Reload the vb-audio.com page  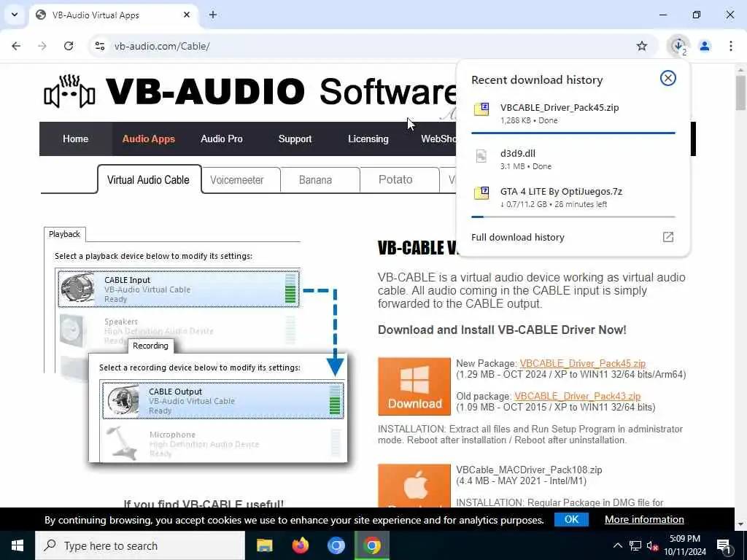coord(69,46)
